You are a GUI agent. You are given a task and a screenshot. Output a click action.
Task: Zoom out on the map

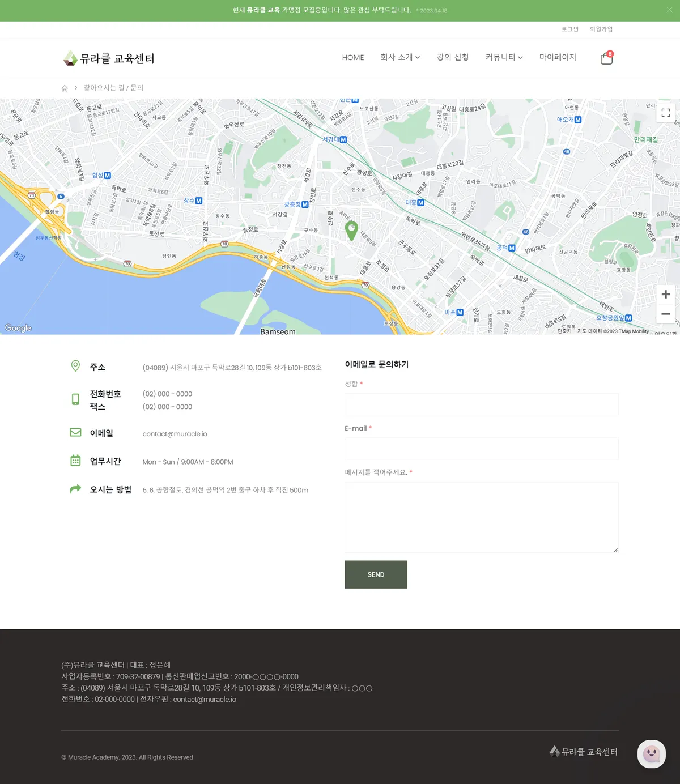tap(666, 313)
